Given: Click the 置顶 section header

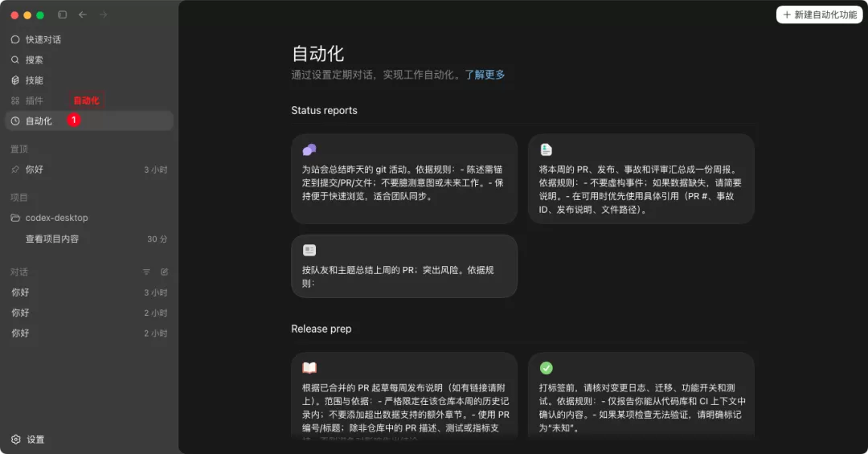Looking at the screenshot, I should [x=18, y=149].
